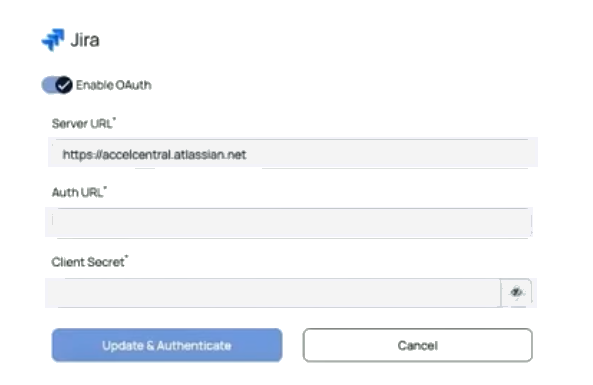Click the Enable OAuth label text
The height and width of the screenshot is (385, 593).
[113, 85]
